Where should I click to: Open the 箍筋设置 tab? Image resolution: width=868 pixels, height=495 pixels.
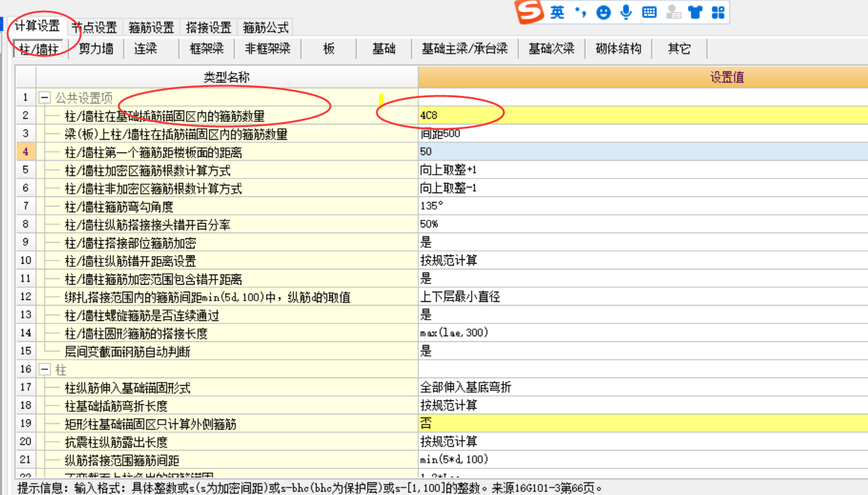click(x=151, y=27)
